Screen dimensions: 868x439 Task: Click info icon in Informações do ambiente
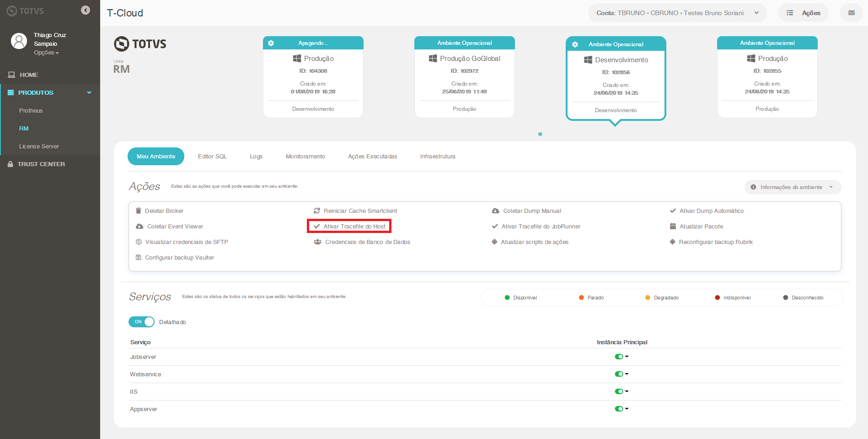[753, 187]
